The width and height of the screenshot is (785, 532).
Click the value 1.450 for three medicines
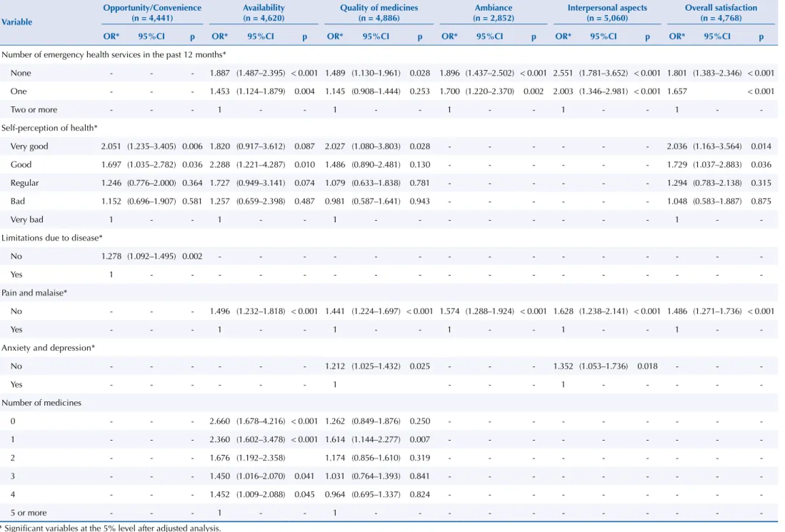(220, 476)
